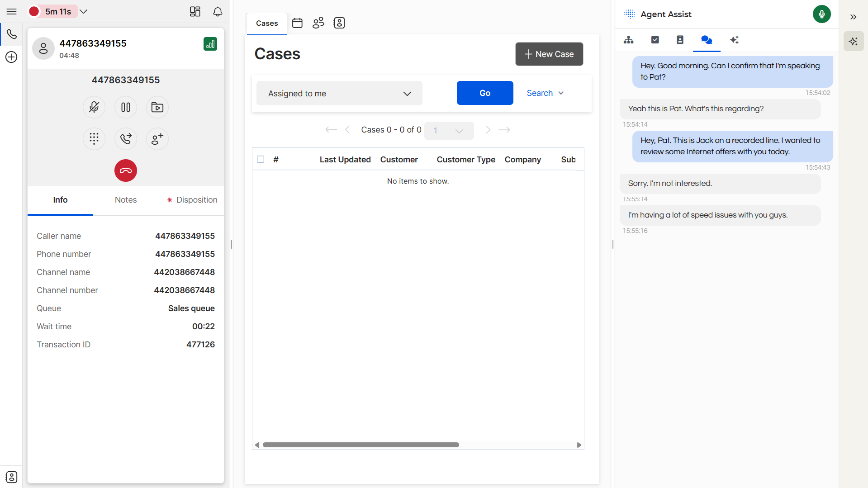The width and height of the screenshot is (868, 488).
Task: Switch to the Disposition tab
Action: pyautogui.click(x=192, y=200)
